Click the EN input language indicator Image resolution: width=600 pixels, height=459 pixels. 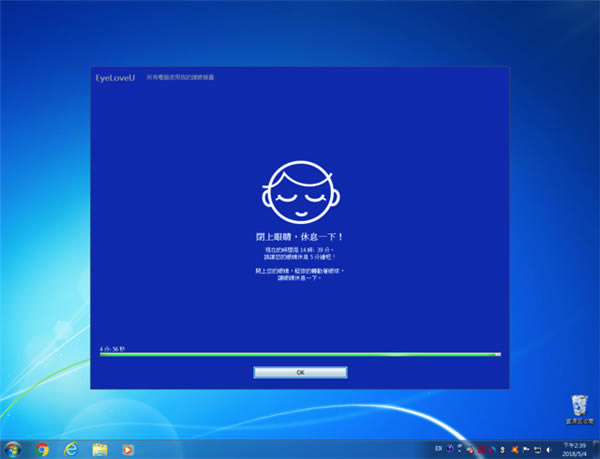(x=439, y=449)
